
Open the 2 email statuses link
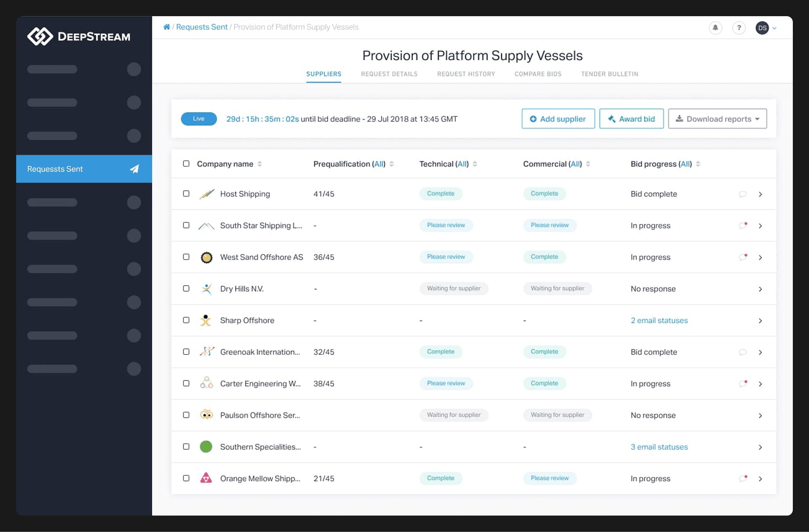click(x=659, y=320)
